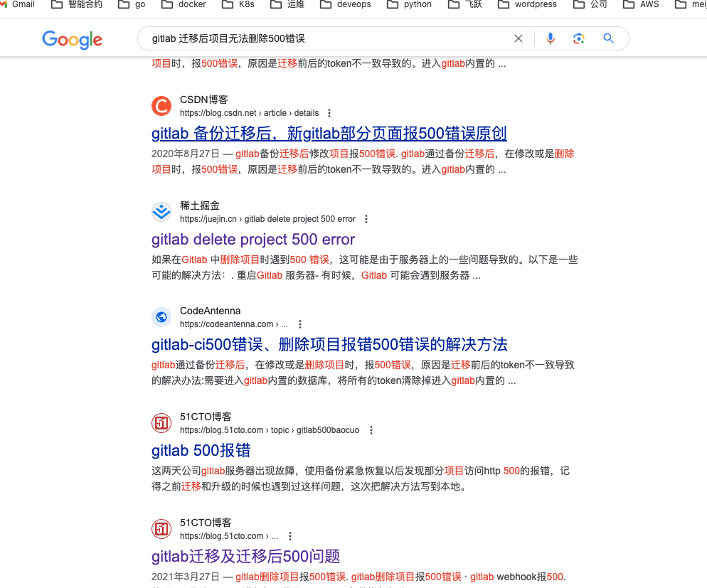Viewport: 707px width, 588px height.
Task: Click the juejin.cn URL breadcrumb
Action: click(x=268, y=219)
